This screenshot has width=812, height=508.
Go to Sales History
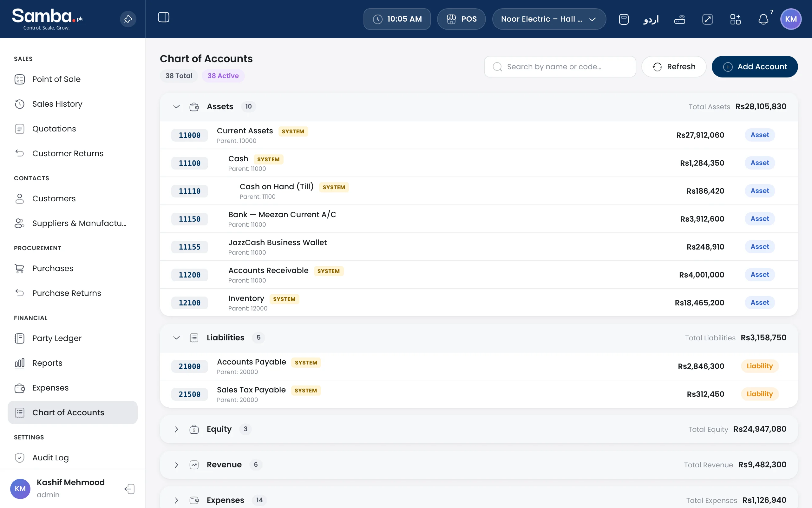point(72,104)
